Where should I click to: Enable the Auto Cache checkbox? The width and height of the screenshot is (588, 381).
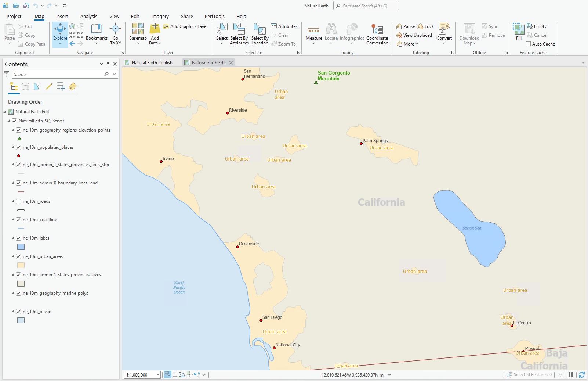coord(528,44)
